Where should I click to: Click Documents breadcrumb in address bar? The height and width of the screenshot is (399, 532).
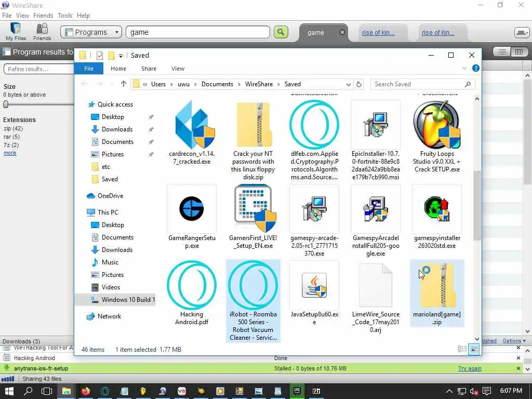click(217, 84)
